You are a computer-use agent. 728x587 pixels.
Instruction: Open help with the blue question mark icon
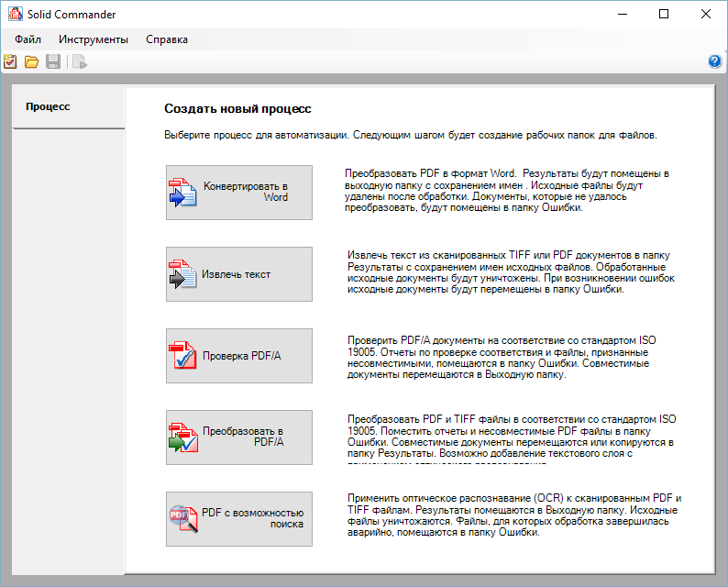tap(714, 61)
